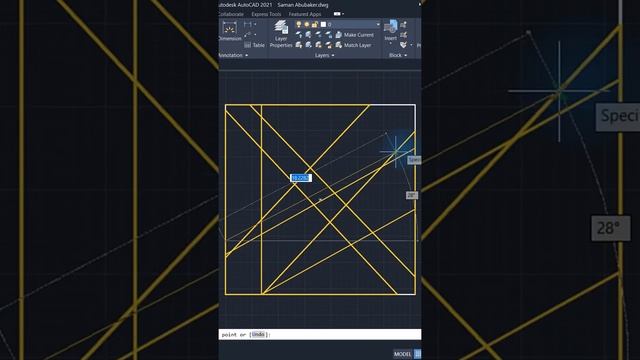Click the highlighted dynamic distance input field
640x360 pixels.
pyautogui.click(x=300, y=178)
